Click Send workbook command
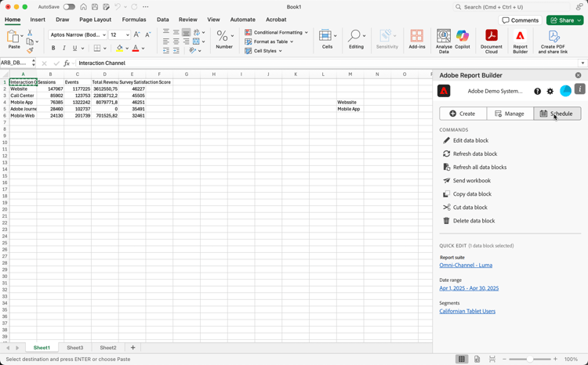Image resolution: width=588 pixels, height=365 pixels. point(472,181)
